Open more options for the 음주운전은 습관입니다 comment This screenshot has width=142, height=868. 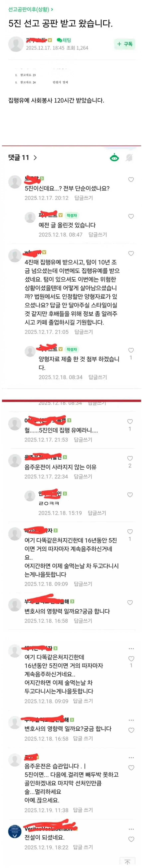pos(131,758)
